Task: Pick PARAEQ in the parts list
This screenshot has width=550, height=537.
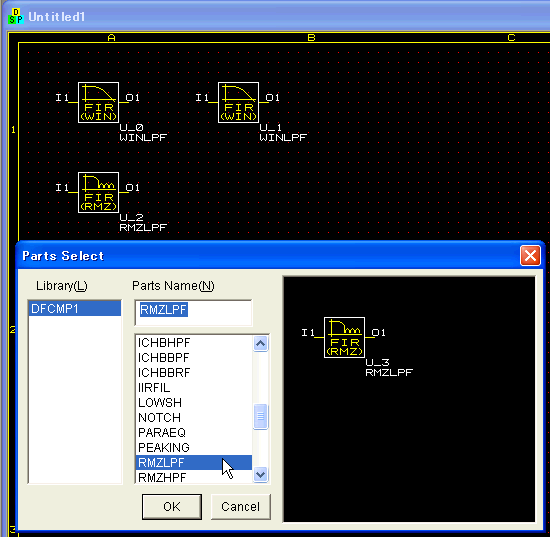Action: pyautogui.click(x=194, y=432)
